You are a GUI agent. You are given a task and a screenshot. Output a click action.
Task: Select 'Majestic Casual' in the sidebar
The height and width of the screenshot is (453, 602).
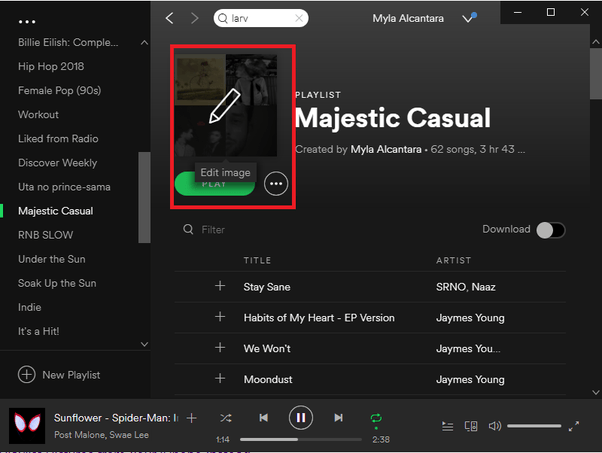pos(56,211)
